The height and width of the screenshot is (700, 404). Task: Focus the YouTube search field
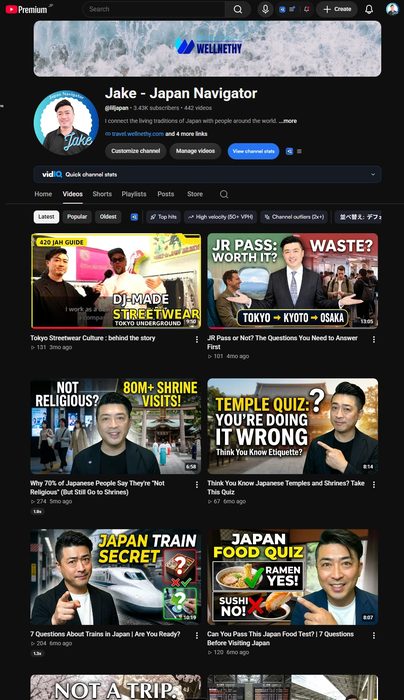154,9
